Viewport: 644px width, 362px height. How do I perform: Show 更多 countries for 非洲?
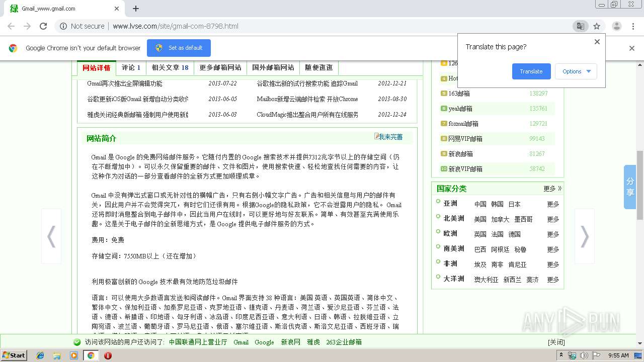click(x=553, y=264)
